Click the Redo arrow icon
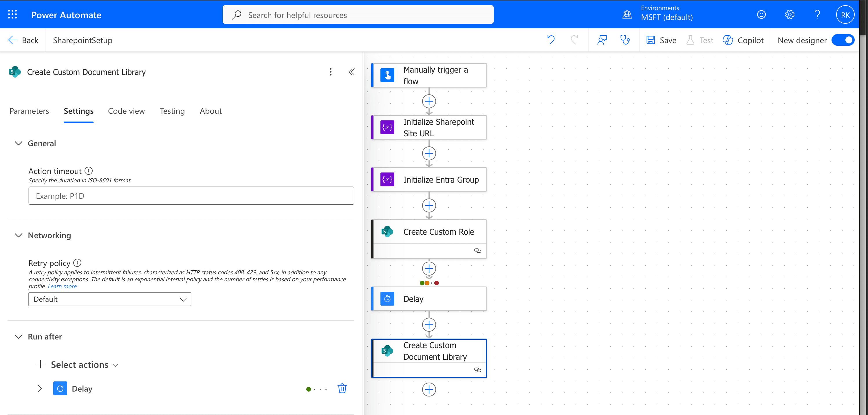This screenshot has height=415, width=868. click(574, 40)
